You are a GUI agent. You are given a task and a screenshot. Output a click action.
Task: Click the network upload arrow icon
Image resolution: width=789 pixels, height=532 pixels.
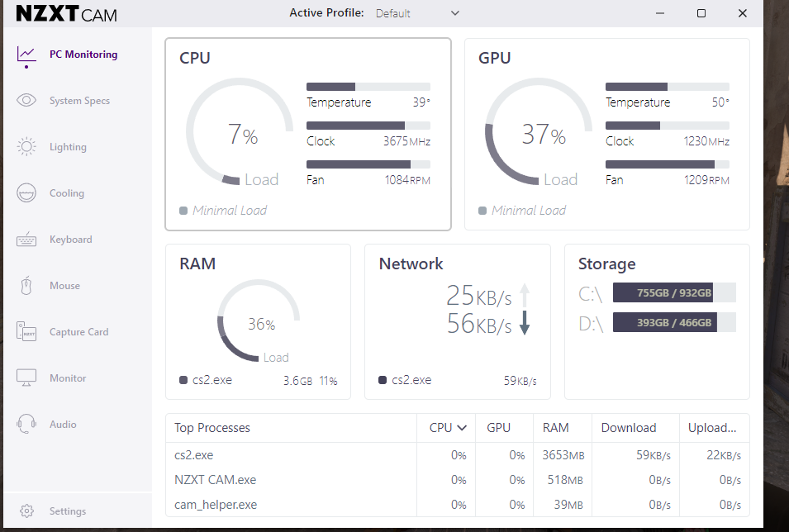(x=525, y=296)
